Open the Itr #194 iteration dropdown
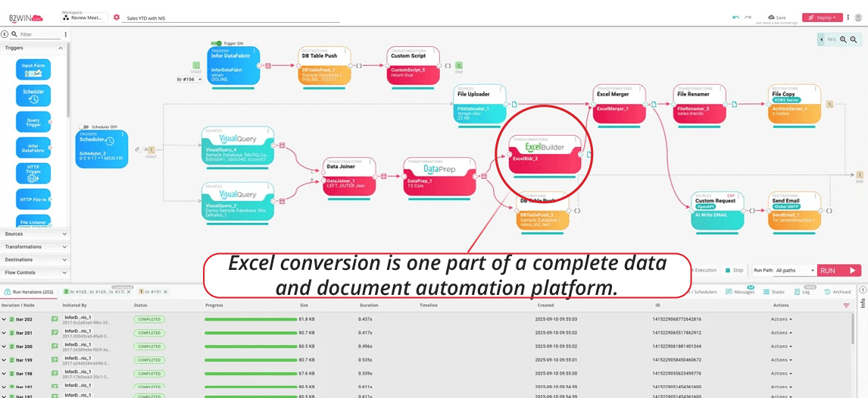This screenshot has width=868, height=398. (189, 80)
